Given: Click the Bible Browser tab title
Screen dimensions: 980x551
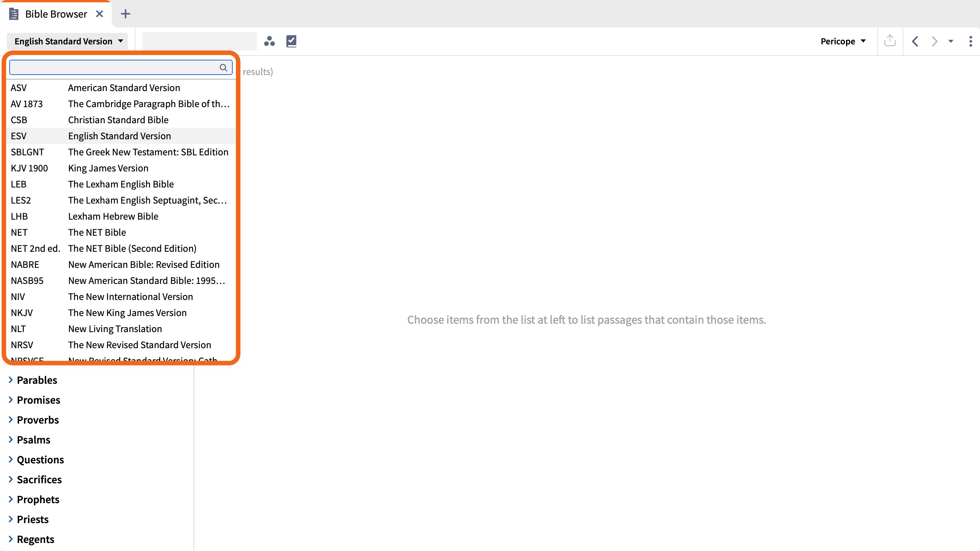Looking at the screenshot, I should [x=56, y=14].
